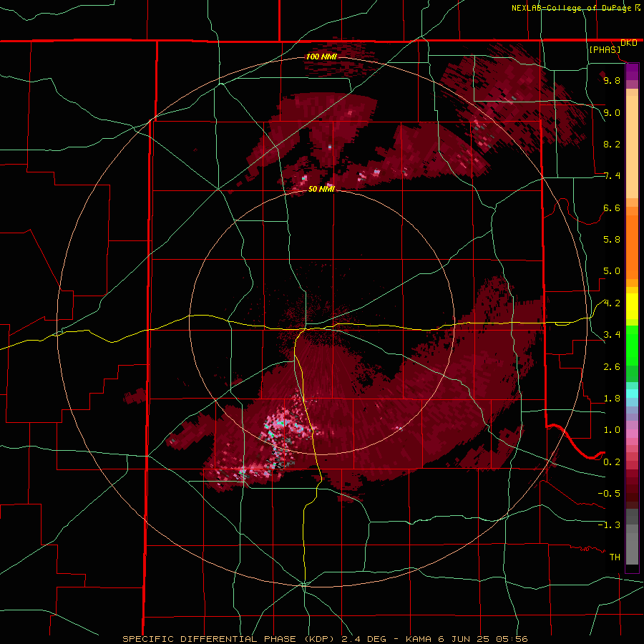
Task: Click the -1.3 color scale value
Action: (609, 525)
